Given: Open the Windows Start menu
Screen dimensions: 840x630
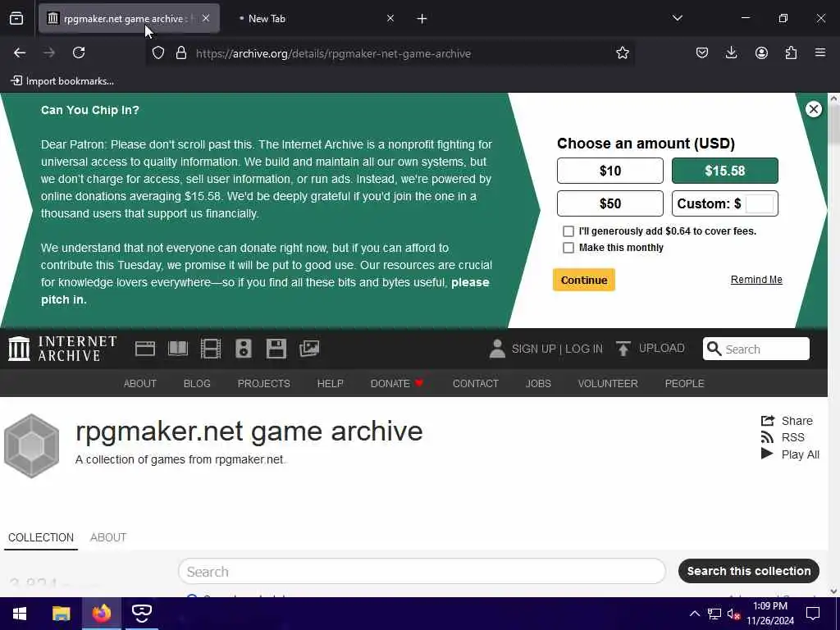Looking at the screenshot, I should pos(20,614).
